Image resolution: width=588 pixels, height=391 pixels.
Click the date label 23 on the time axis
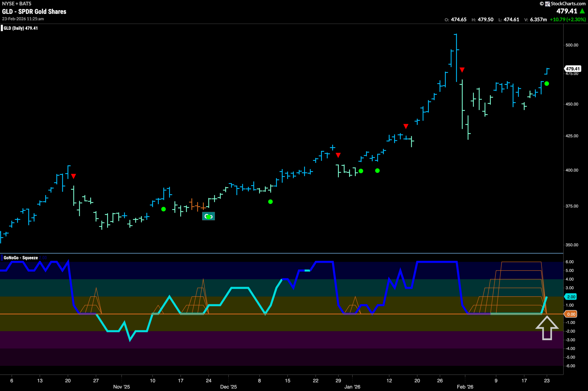click(547, 380)
